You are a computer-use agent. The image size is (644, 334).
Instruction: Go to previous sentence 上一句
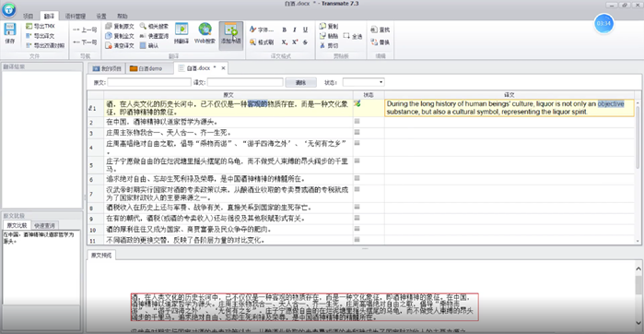click(85, 30)
